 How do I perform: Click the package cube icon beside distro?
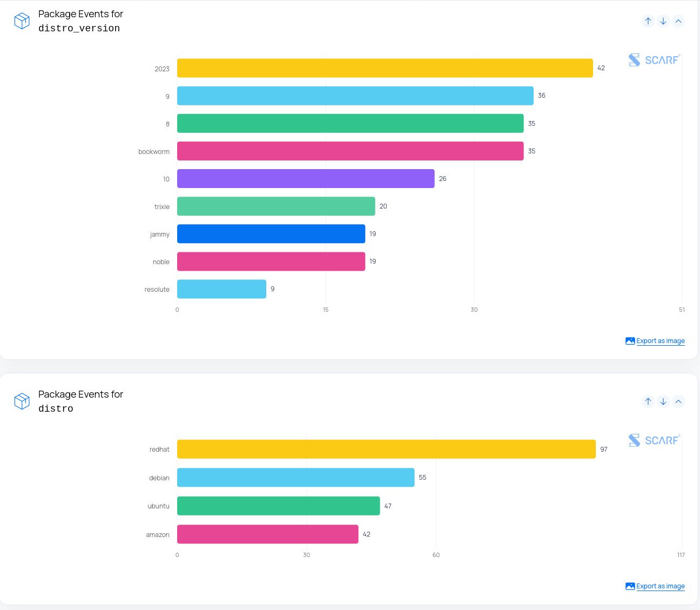22,401
